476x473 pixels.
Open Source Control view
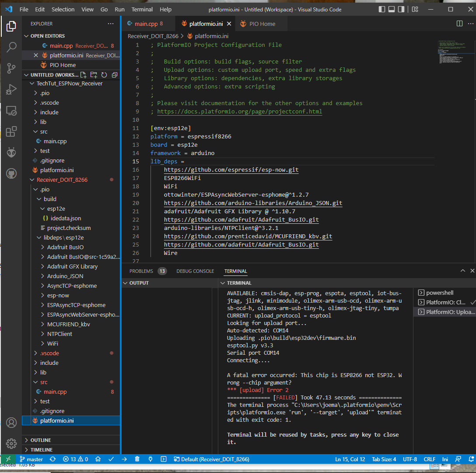pos(11,68)
